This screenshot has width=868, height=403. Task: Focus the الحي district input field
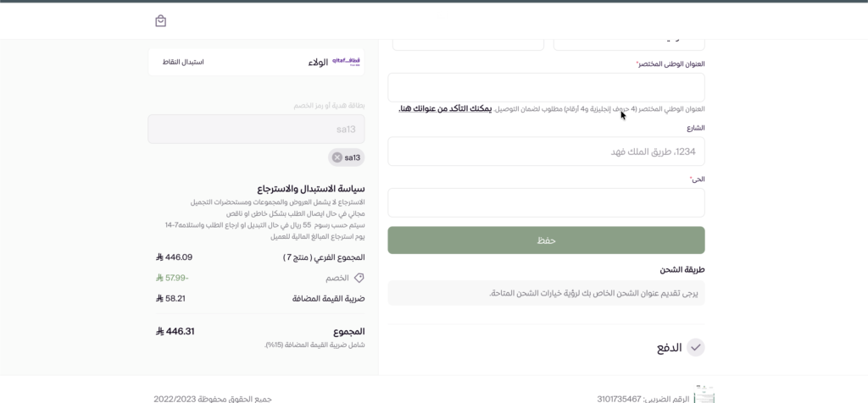click(x=546, y=202)
